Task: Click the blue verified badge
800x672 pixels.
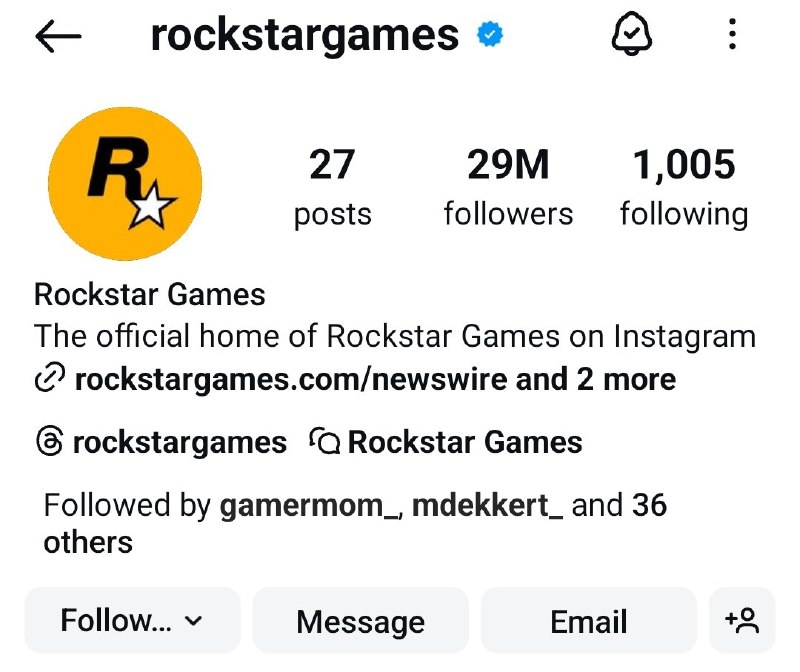Action: 489,36
